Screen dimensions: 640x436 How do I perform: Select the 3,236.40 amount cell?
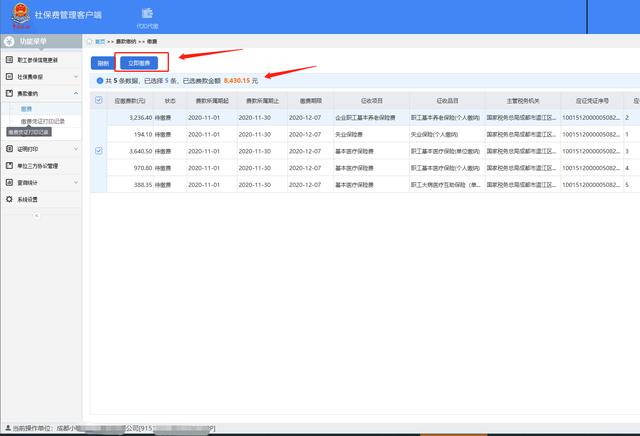point(140,118)
